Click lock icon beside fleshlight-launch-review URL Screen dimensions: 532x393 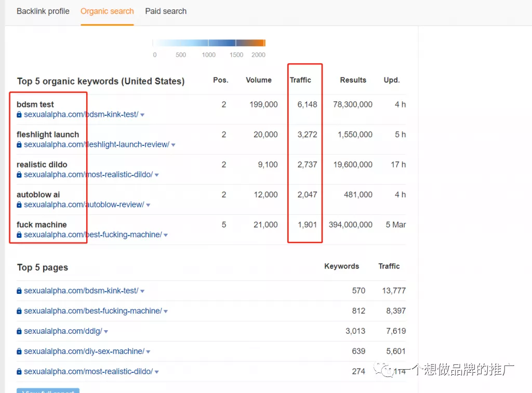click(x=19, y=145)
